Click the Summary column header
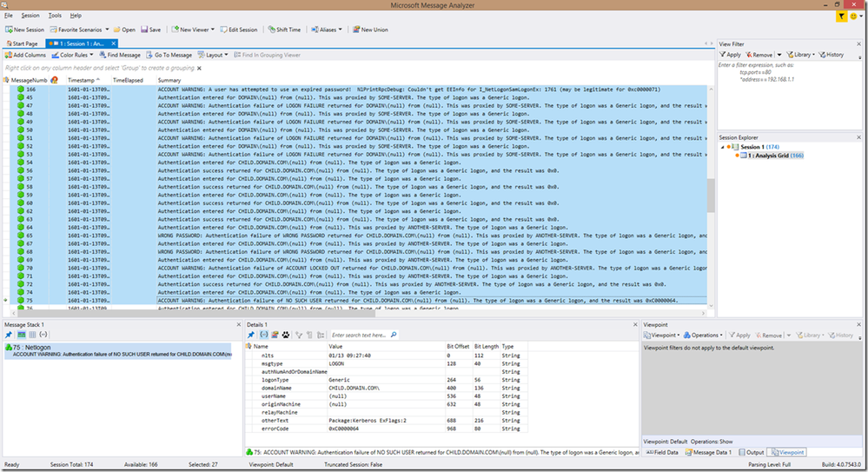Viewport: 868px width, 472px height. (169, 80)
